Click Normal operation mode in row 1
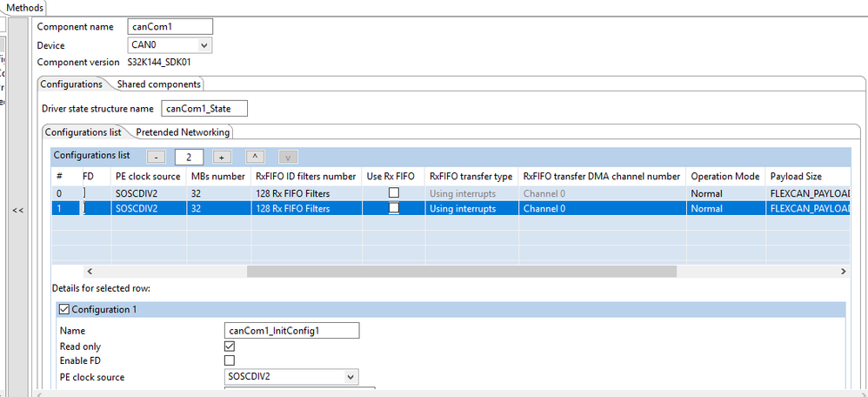Image resolution: width=868 pixels, height=397 pixels. pos(724,208)
